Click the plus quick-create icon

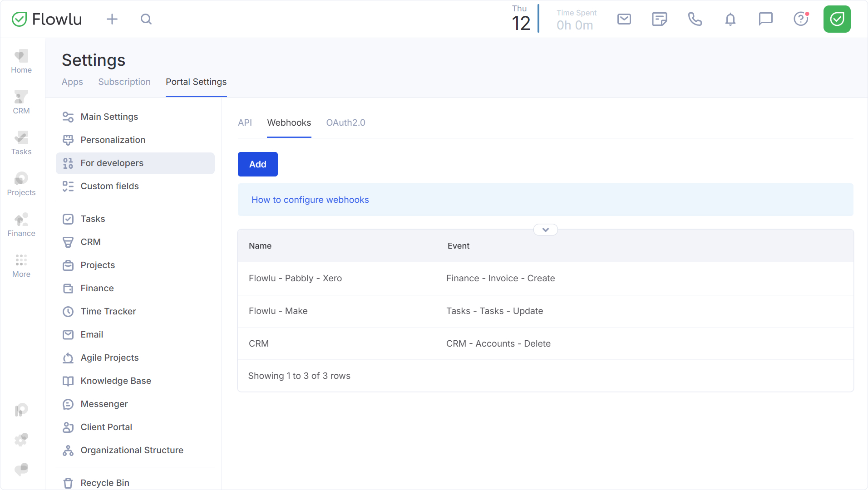pos(112,19)
